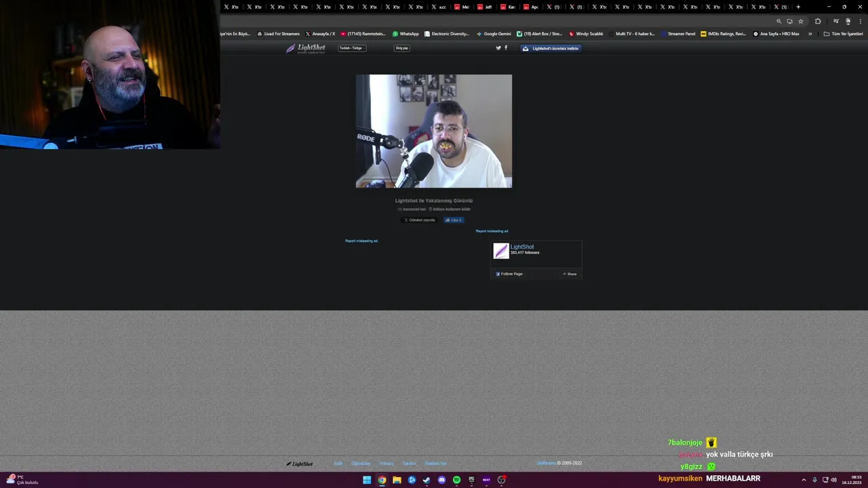Click the volume speaker icon in system tray
868x488 pixels.
833,480
